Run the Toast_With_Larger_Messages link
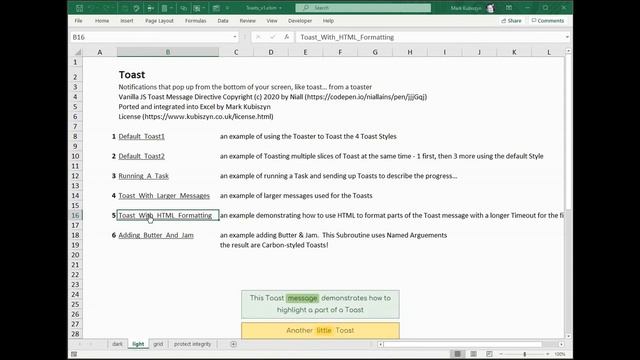640x360 pixels. pyautogui.click(x=164, y=196)
